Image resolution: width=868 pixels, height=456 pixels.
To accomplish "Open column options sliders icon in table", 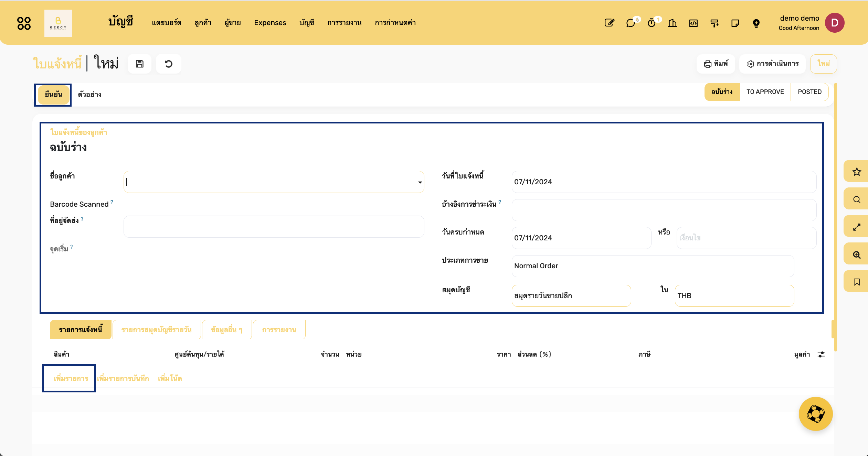I will (x=821, y=354).
